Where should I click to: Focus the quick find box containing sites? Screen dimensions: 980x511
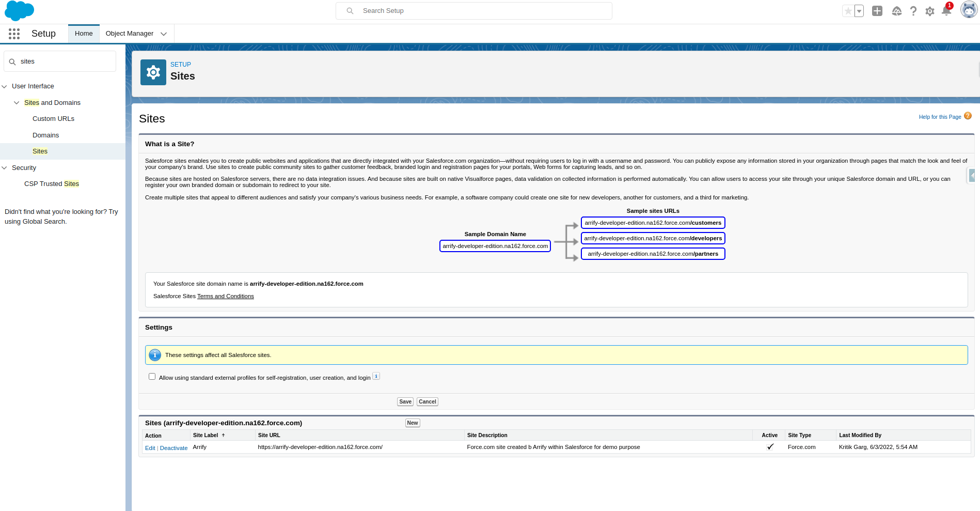coord(60,61)
